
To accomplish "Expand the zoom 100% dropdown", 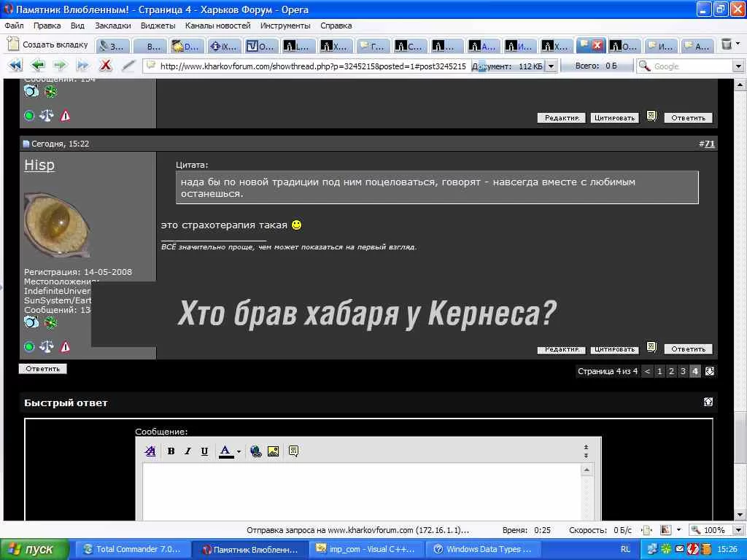I will click(x=738, y=530).
